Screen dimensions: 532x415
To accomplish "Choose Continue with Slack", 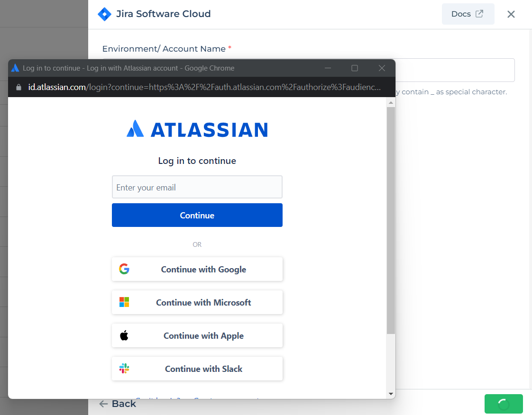I will (197, 369).
